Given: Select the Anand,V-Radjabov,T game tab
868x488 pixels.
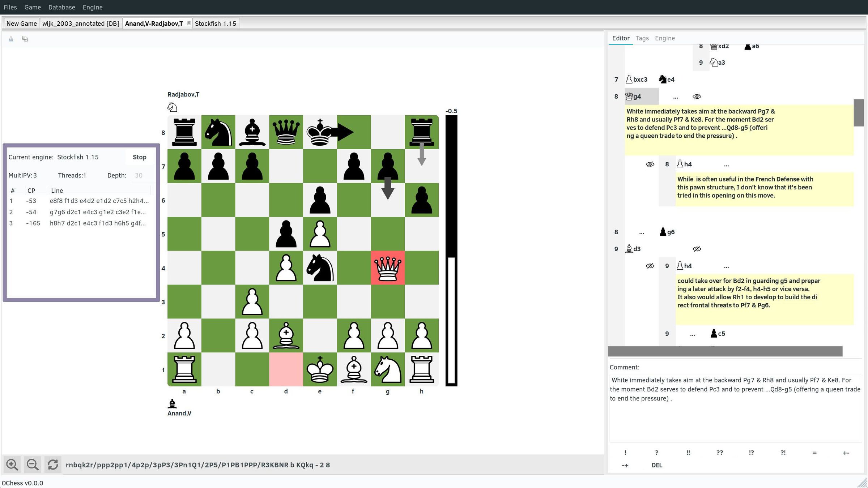Looking at the screenshot, I should (x=154, y=23).
